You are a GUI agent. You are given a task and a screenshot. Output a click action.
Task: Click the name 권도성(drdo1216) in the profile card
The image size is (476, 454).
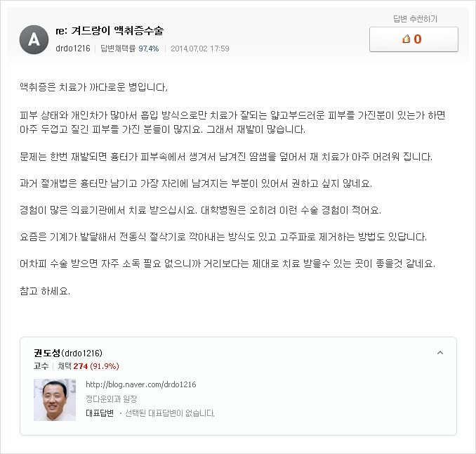68,353
